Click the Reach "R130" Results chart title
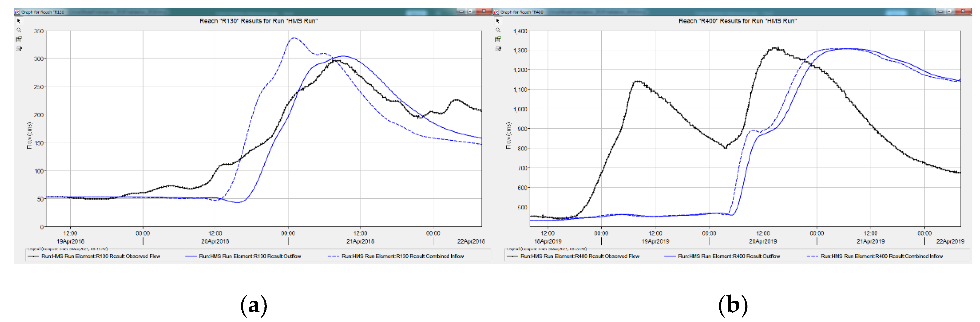 point(258,21)
